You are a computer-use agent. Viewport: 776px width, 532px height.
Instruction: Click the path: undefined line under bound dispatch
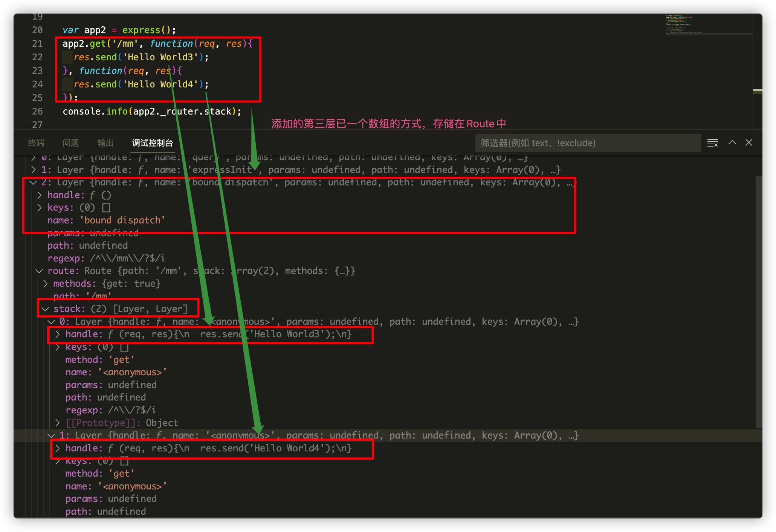click(x=88, y=246)
